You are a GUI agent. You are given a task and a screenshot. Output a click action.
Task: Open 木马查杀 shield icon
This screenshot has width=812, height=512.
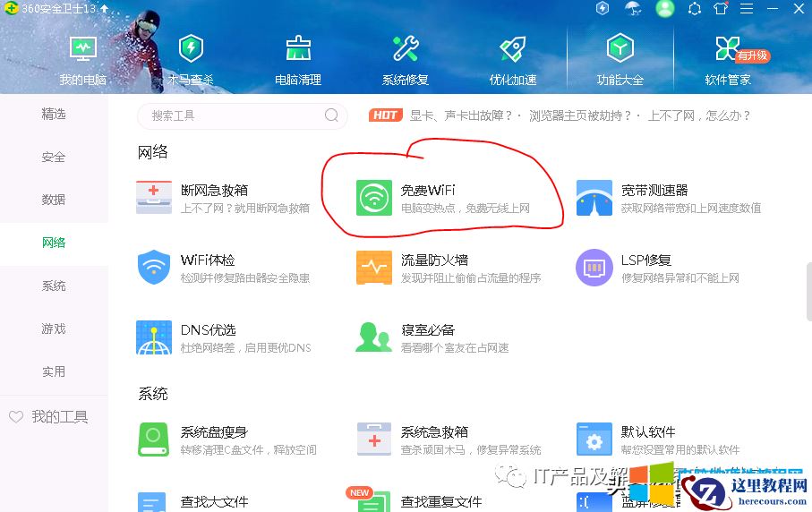[191, 48]
